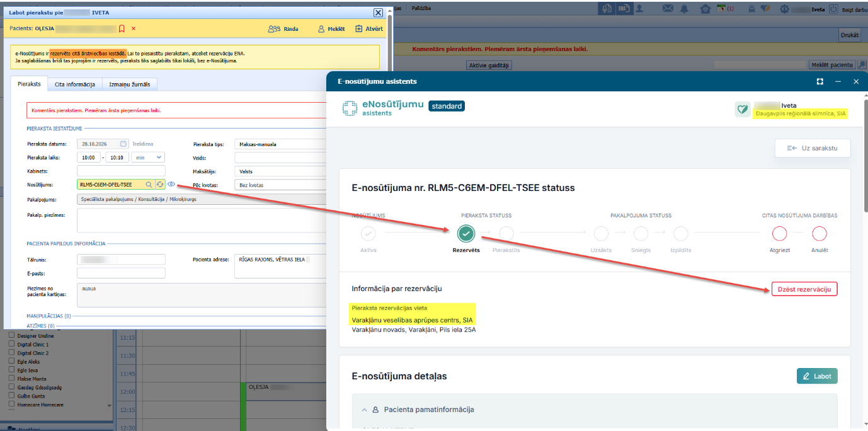This screenshot has width=868, height=431.
Task: Open the calendar clock reminders icon
Action: pyautogui.click(x=720, y=9)
